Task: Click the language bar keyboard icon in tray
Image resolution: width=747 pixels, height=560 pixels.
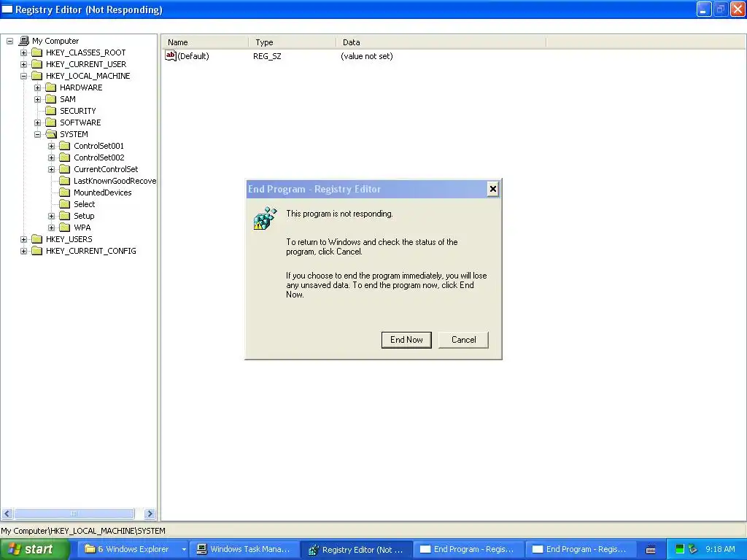Action: [x=651, y=550]
